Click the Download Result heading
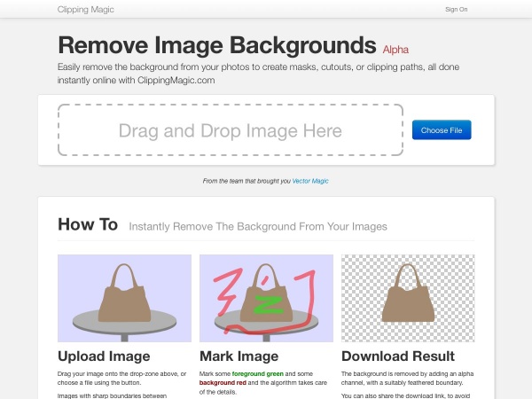 tap(398, 356)
